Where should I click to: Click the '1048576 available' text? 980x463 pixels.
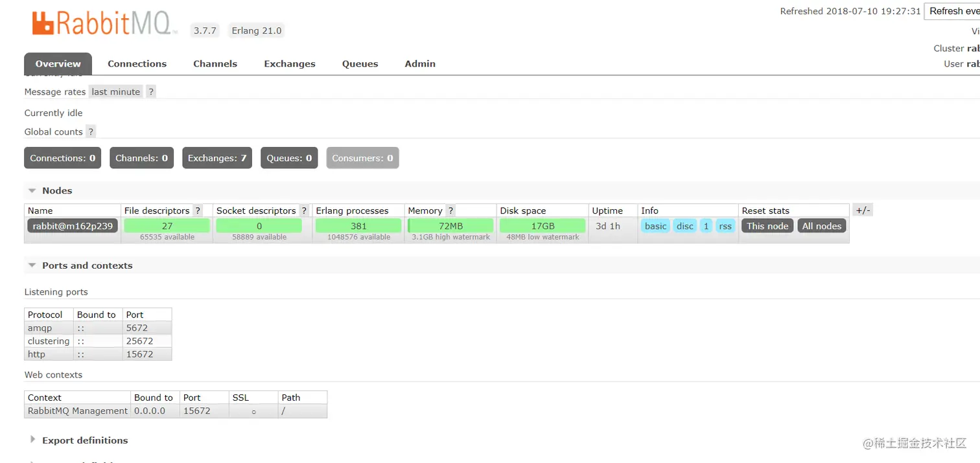coord(358,237)
